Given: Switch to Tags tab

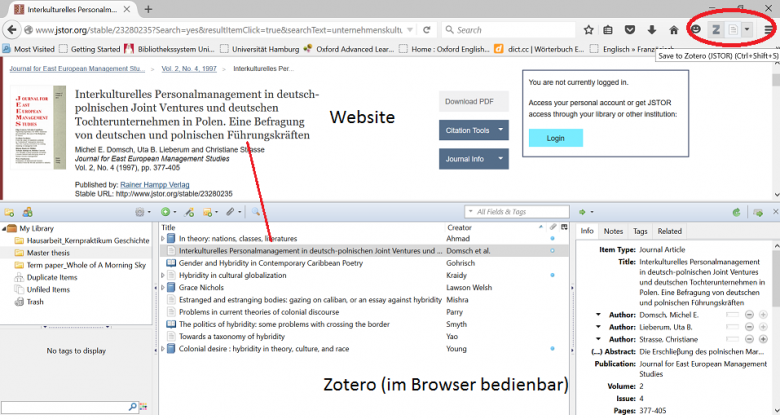Looking at the screenshot, I should point(640,231).
